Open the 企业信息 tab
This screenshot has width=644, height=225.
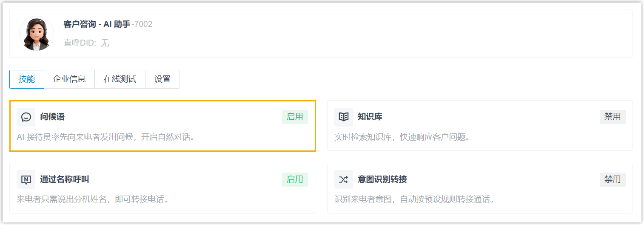pyautogui.click(x=69, y=79)
